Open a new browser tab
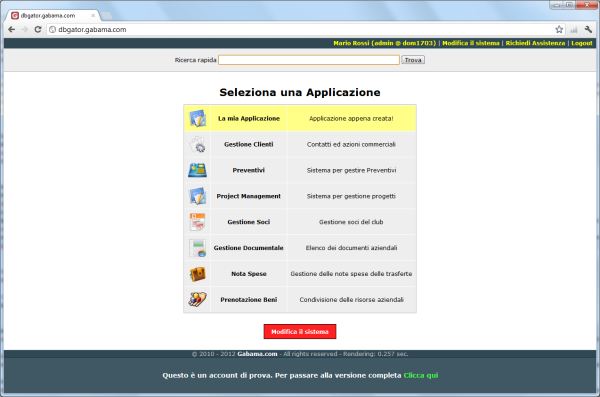Screen dimensions: 600x397 click(x=106, y=16)
